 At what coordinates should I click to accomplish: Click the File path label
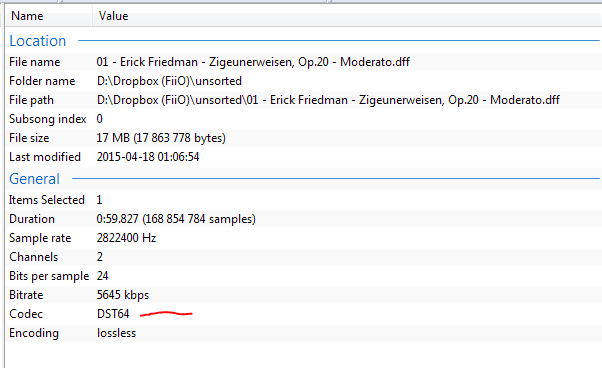coord(31,100)
